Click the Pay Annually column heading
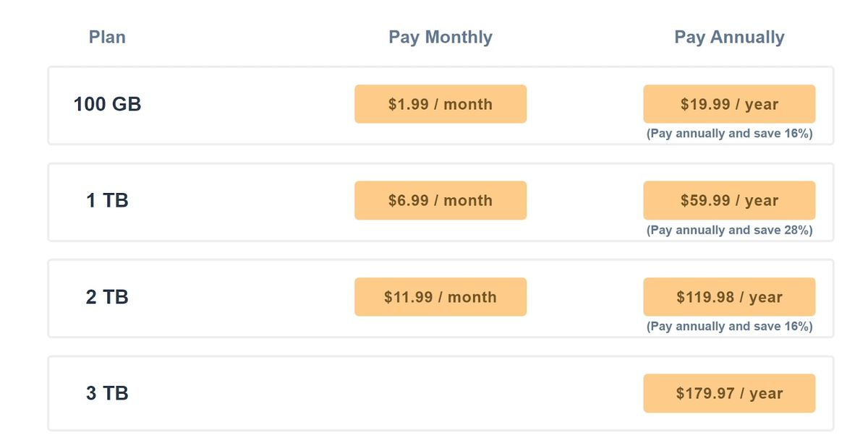 729,38
